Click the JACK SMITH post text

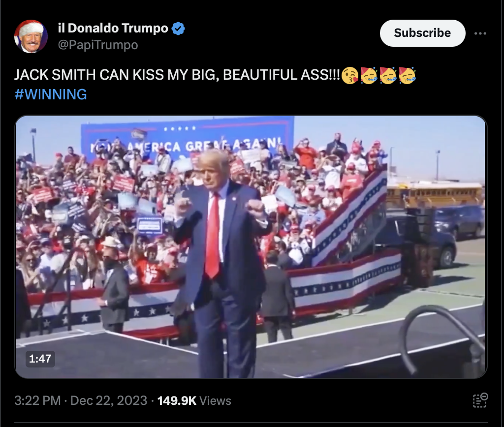177,75
